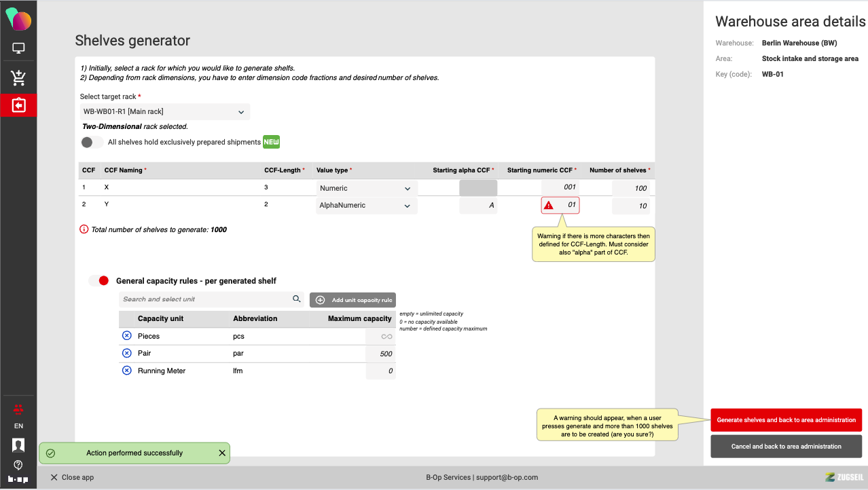This screenshot has width=868, height=490.
Task: Open the Select target rack dropdown
Action: (164, 112)
